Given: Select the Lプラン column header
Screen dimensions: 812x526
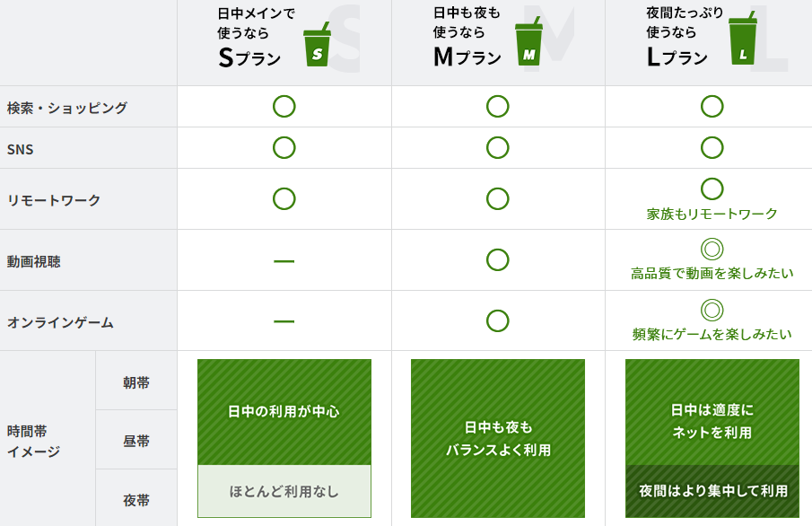Looking at the screenshot, I should (709, 42).
